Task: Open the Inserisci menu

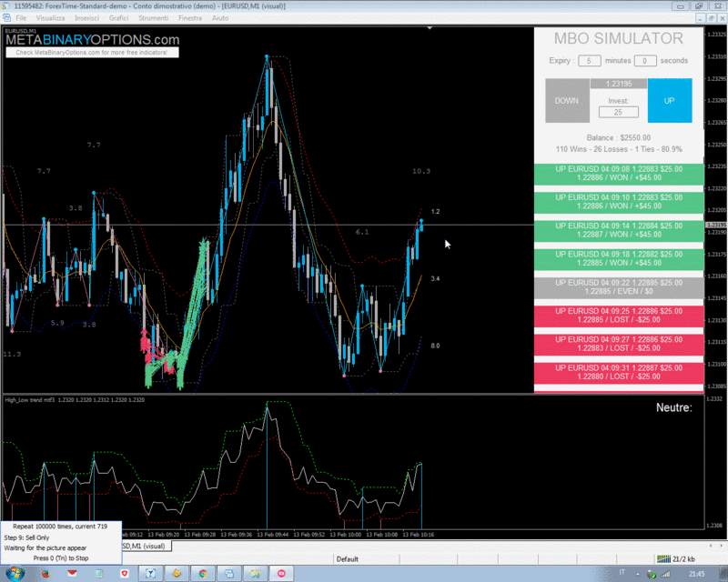Action: 86,18
